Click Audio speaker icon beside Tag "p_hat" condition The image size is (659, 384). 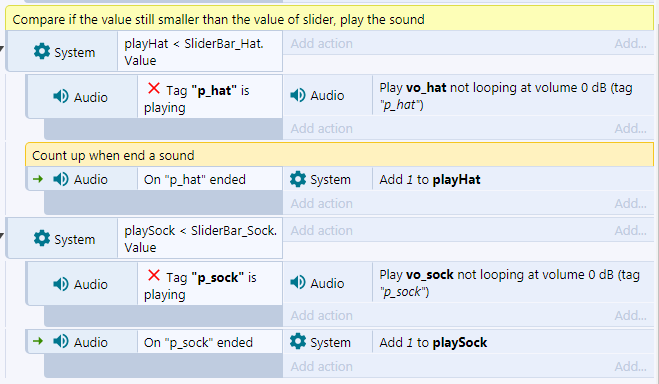pyautogui.click(x=61, y=97)
